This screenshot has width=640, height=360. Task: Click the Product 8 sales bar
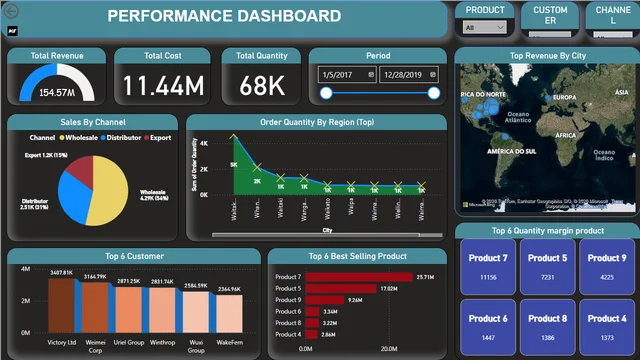(x=312, y=323)
